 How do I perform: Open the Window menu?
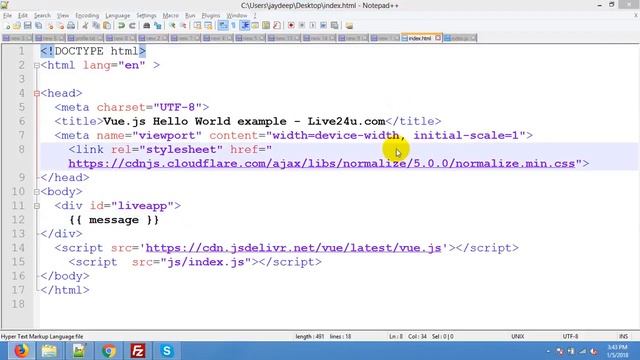[237, 16]
